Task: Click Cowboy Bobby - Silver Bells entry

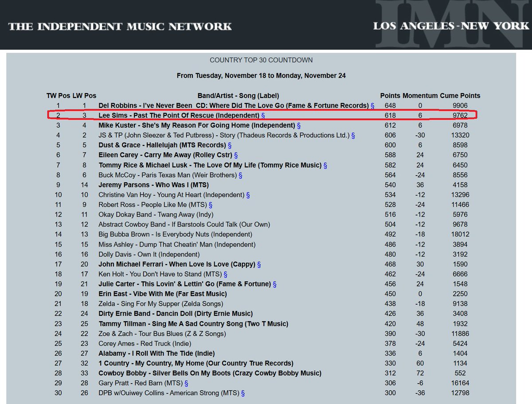Action: pyautogui.click(x=210, y=373)
